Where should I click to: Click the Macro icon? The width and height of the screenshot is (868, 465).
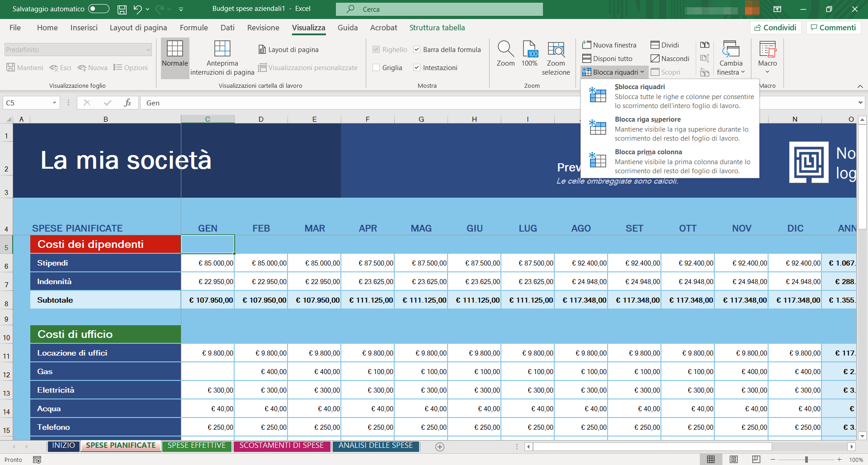(x=767, y=49)
